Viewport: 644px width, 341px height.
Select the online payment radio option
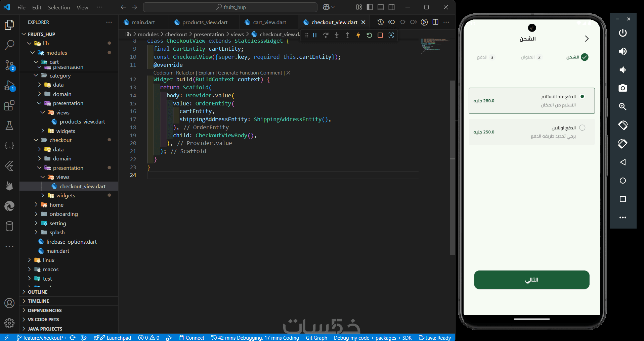582,128
